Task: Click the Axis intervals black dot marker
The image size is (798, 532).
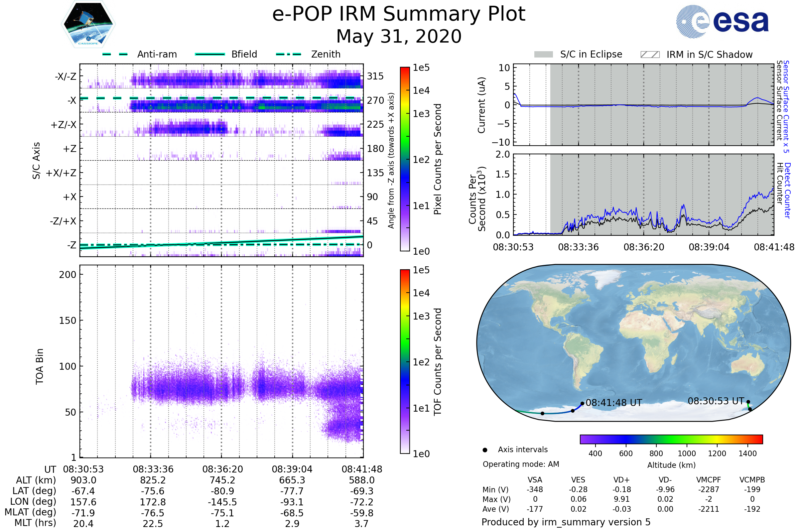Action: click(x=485, y=450)
